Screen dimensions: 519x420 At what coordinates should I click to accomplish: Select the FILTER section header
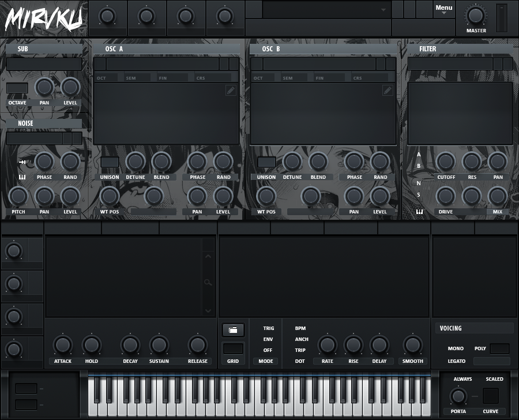[428, 49]
